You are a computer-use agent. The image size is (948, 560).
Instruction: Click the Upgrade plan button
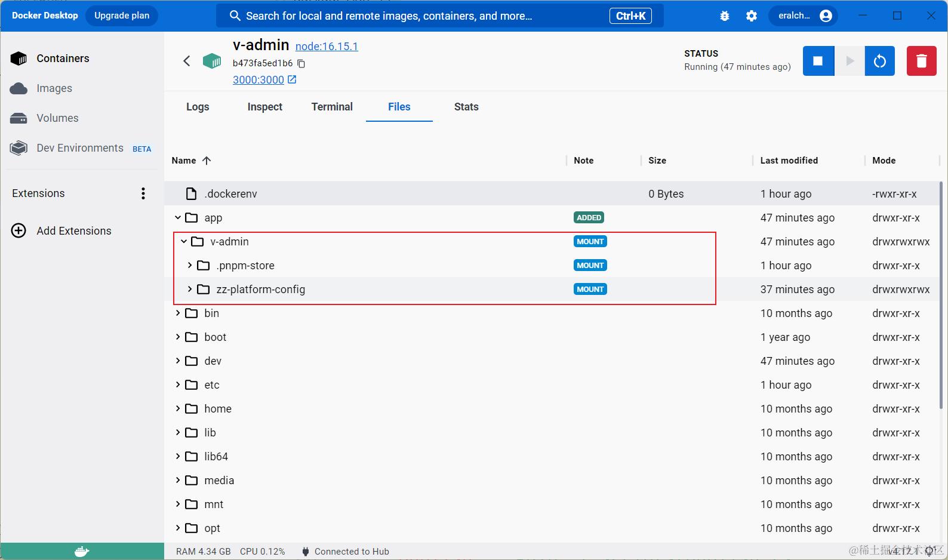point(122,16)
